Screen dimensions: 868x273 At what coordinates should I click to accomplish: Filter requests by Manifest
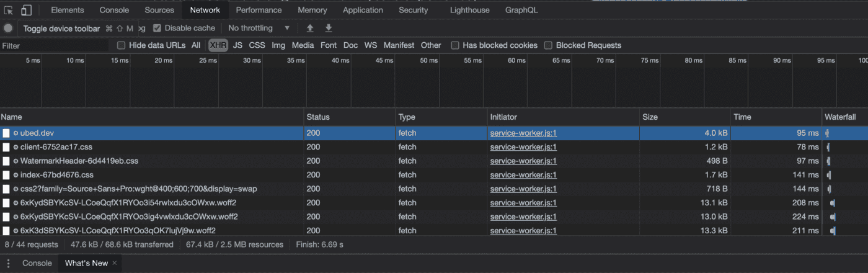pyautogui.click(x=399, y=45)
